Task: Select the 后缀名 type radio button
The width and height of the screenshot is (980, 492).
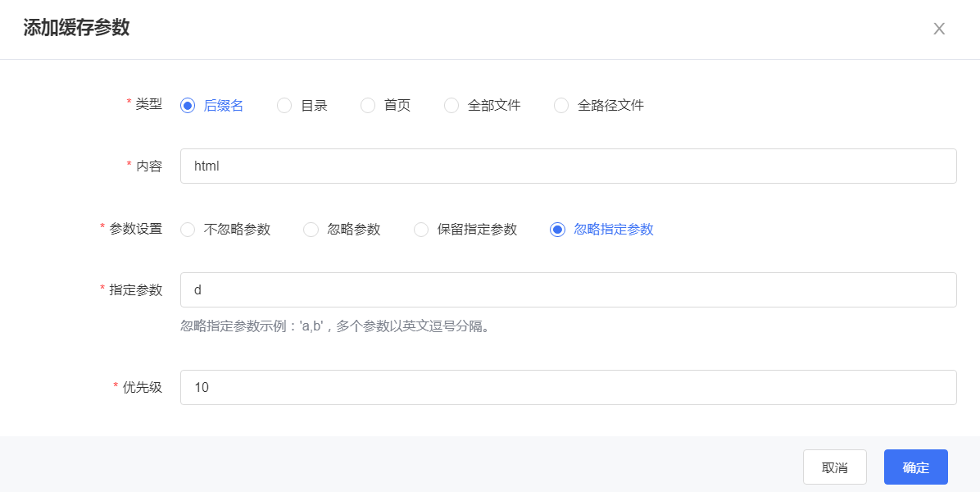Action: (x=188, y=106)
